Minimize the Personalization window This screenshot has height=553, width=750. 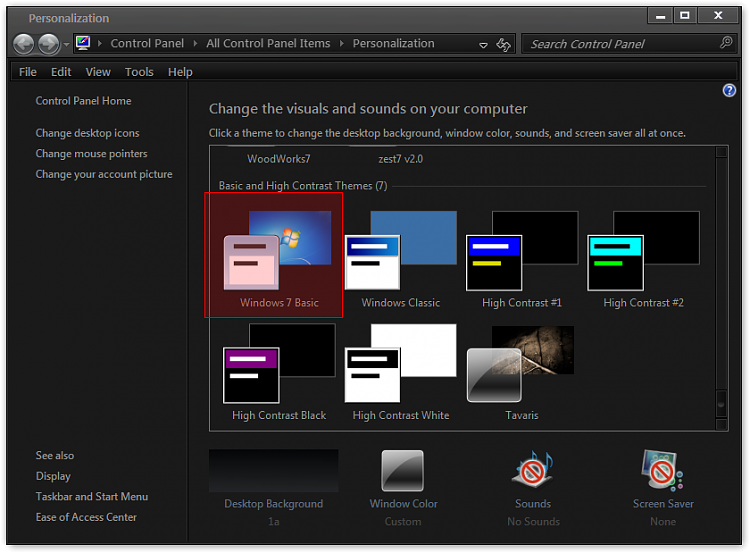660,16
